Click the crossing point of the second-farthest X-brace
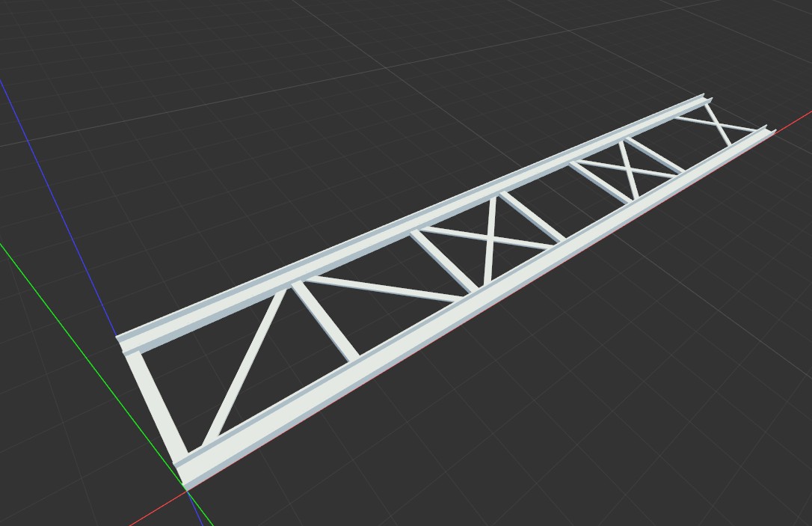This screenshot has width=812, height=526. click(630, 169)
